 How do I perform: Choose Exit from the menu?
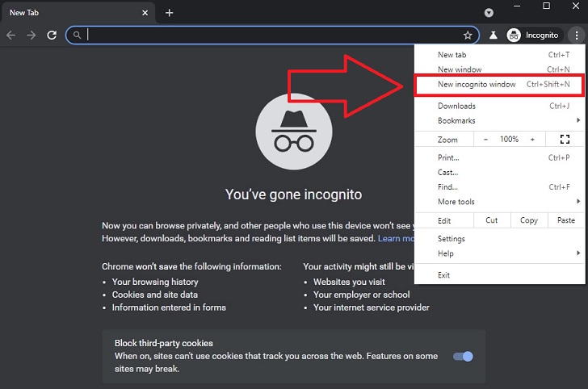tap(499, 275)
